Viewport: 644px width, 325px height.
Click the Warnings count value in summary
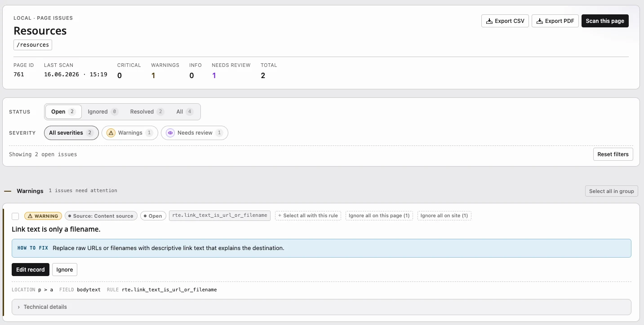(153, 75)
